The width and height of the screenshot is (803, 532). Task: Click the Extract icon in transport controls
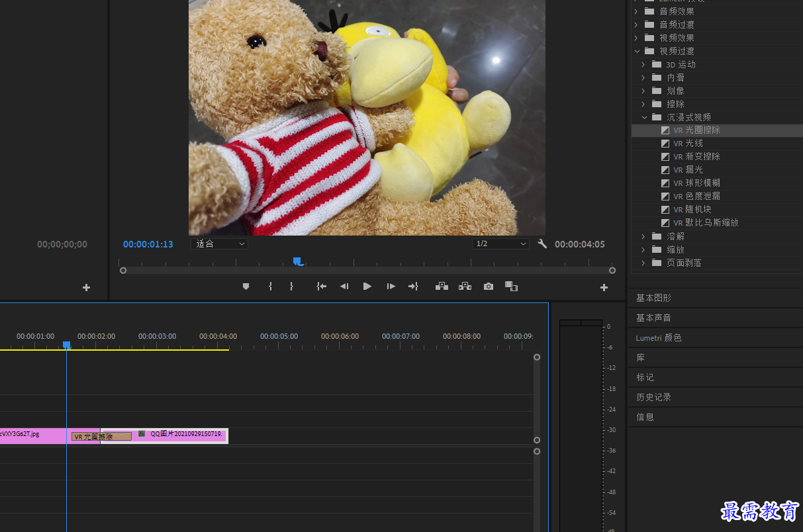pyautogui.click(x=465, y=287)
